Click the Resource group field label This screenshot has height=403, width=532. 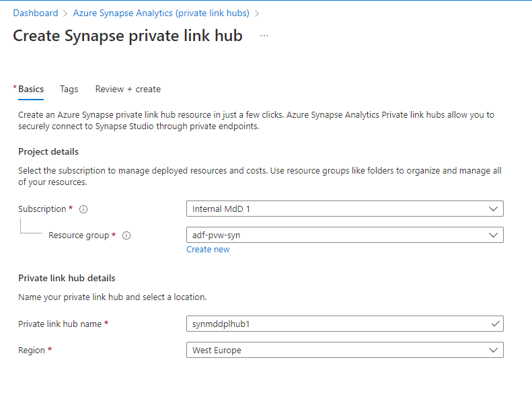coord(79,235)
